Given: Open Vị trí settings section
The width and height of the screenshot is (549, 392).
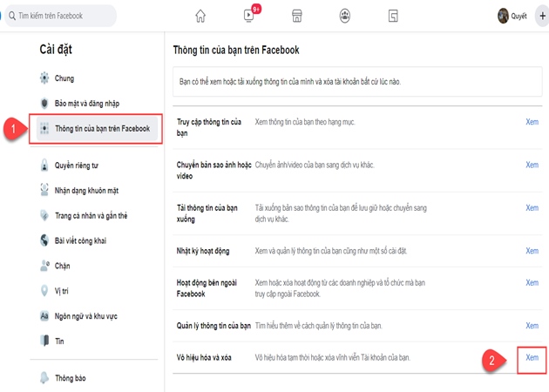Looking at the screenshot, I should (x=97, y=291).
